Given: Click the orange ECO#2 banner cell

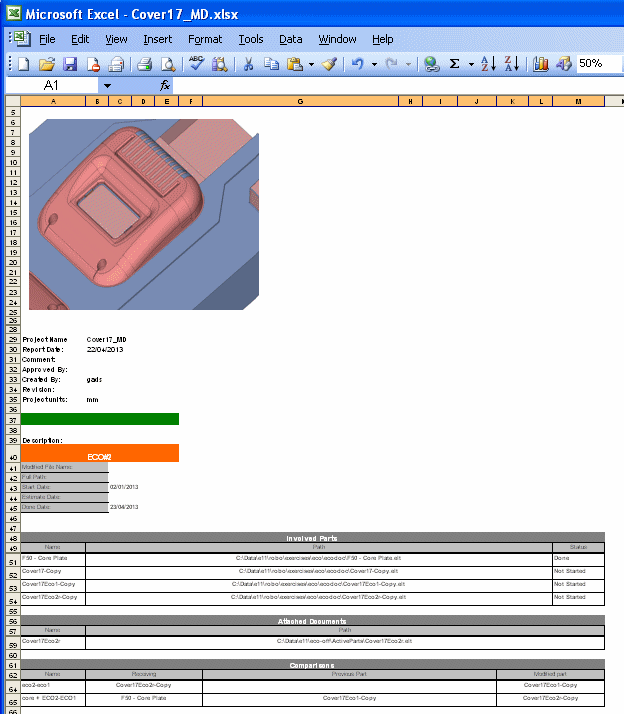Looking at the screenshot, I should coord(100,453).
